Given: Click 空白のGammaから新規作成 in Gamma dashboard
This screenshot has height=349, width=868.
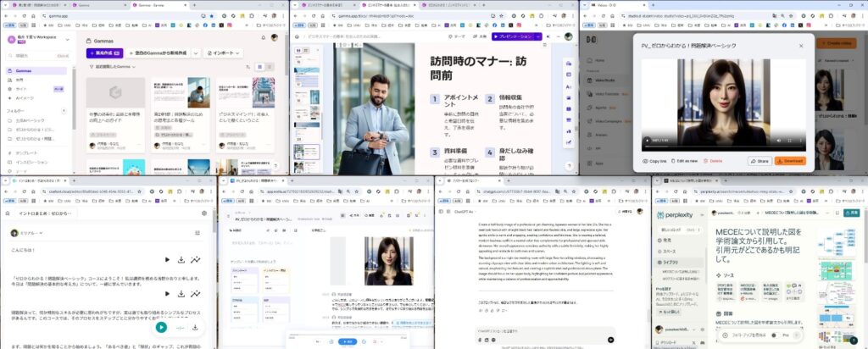Looking at the screenshot, I should coord(158,53).
